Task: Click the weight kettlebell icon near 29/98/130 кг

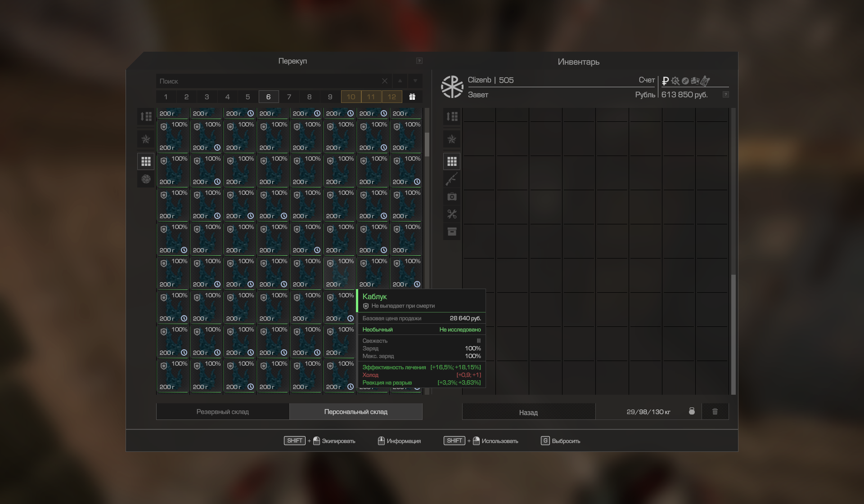Action: (692, 411)
